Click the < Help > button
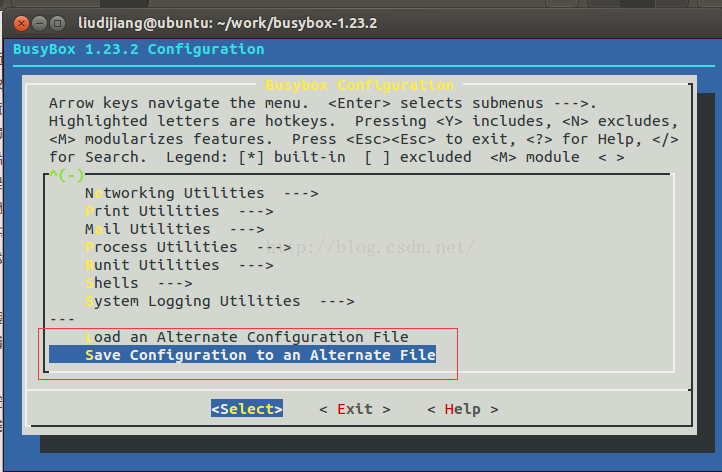 coord(463,408)
